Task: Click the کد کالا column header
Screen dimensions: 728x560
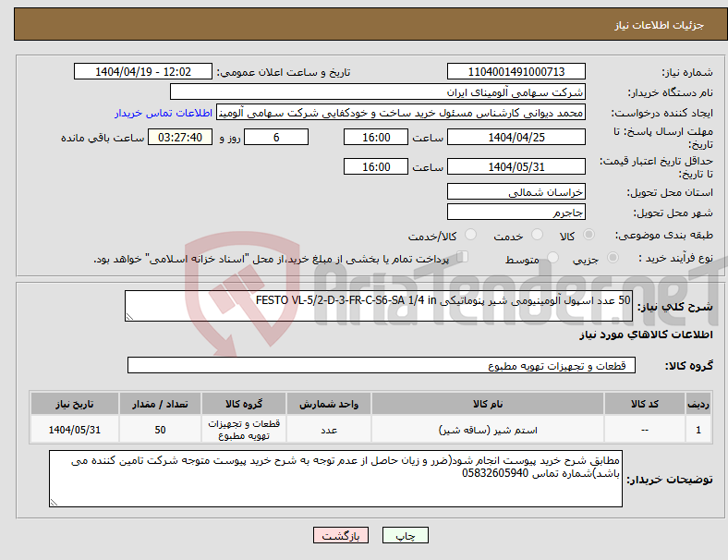Action: (645, 404)
